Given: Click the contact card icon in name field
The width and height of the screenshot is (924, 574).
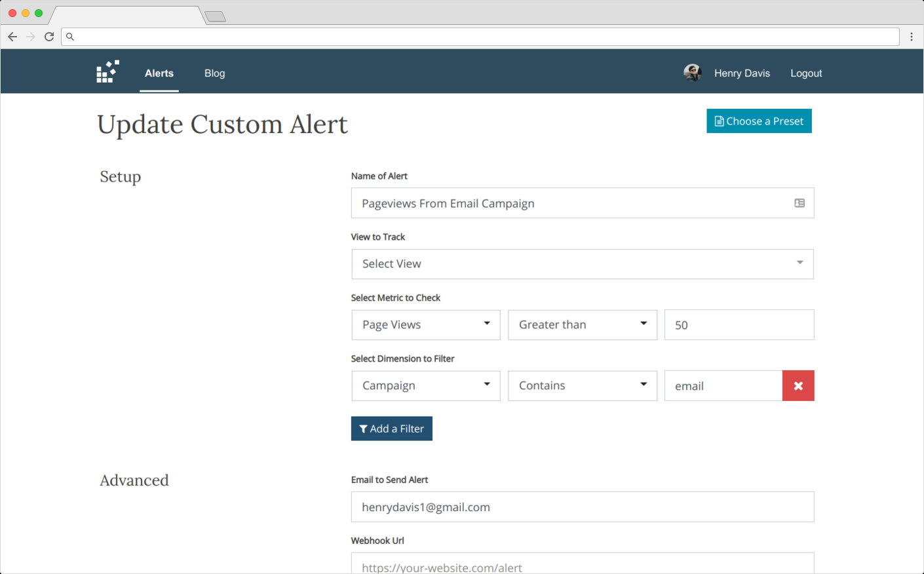Looking at the screenshot, I should [799, 203].
